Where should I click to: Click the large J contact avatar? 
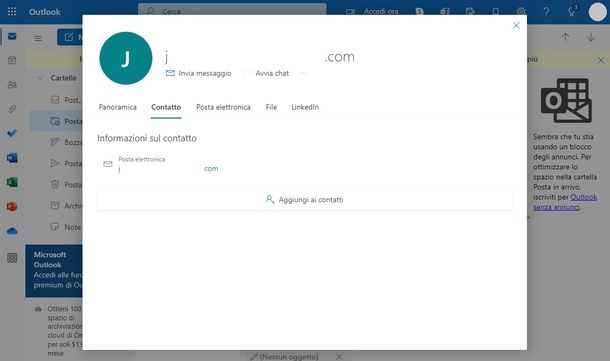click(x=126, y=58)
